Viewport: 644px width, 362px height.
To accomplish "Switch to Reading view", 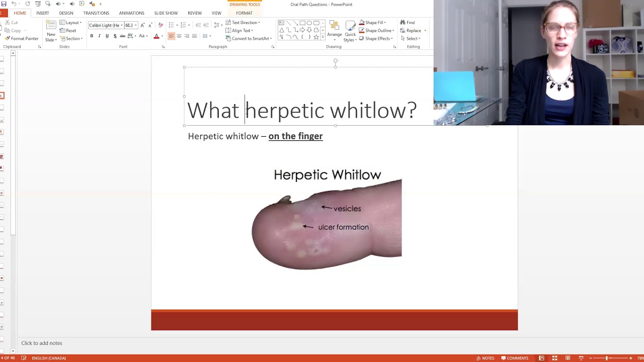I will coord(568,358).
